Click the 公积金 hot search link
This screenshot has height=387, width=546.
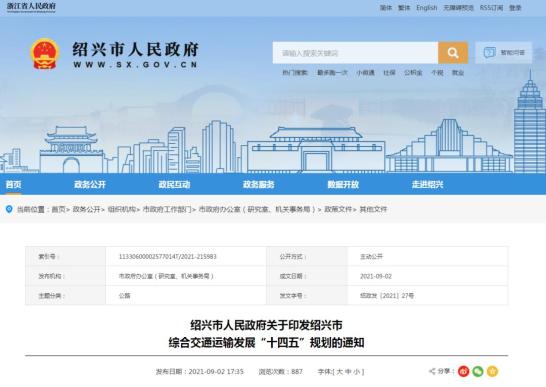click(x=413, y=72)
